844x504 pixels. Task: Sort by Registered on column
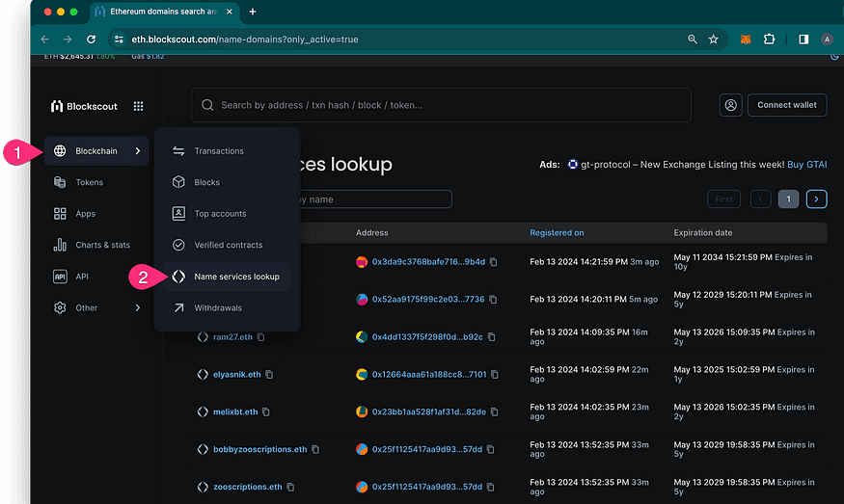557,233
